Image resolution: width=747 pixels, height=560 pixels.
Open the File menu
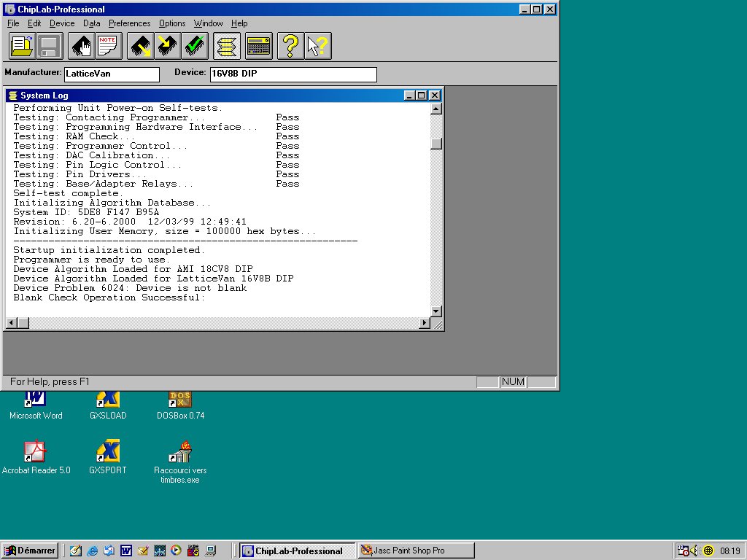pyautogui.click(x=13, y=23)
